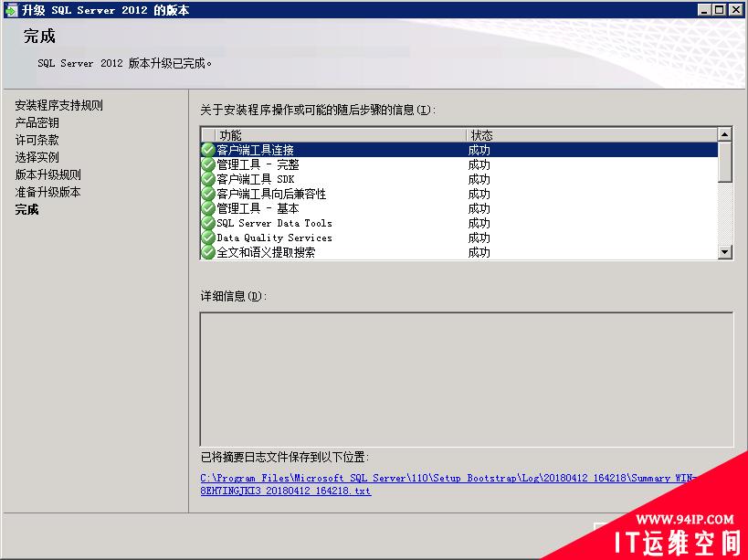748x560 pixels.
Task: Maximize the SQL Server upgrade window
Action: pos(720,10)
